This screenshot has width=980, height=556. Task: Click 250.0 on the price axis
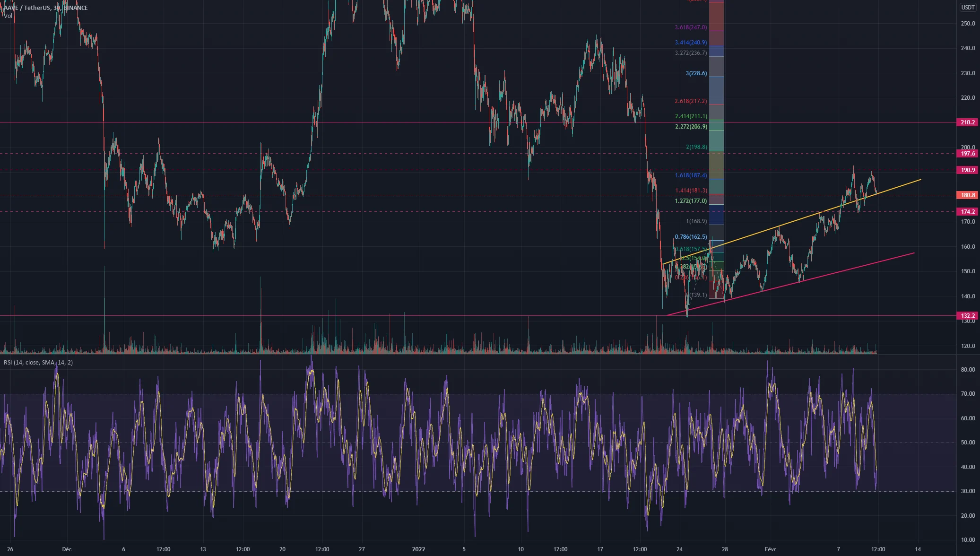click(x=968, y=24)
